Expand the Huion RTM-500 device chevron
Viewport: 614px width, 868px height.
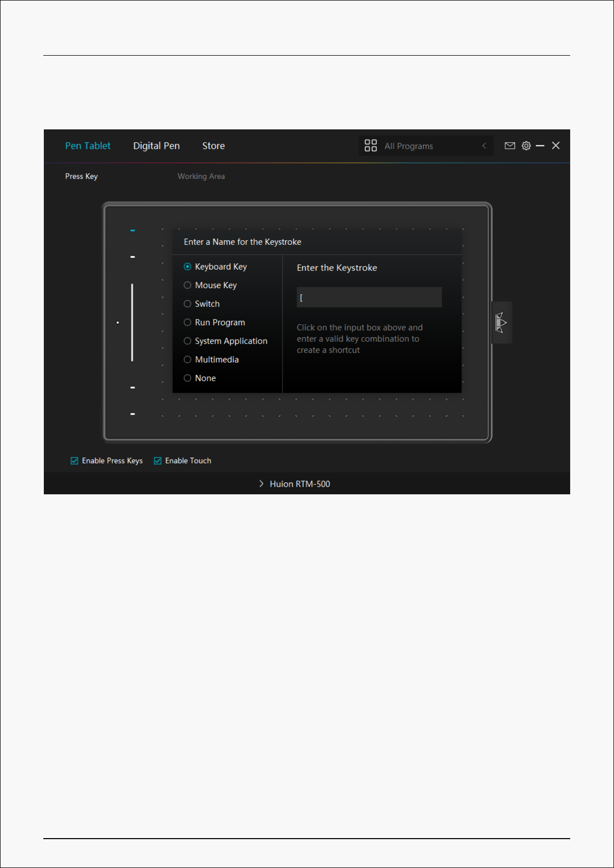click(261, 484)
